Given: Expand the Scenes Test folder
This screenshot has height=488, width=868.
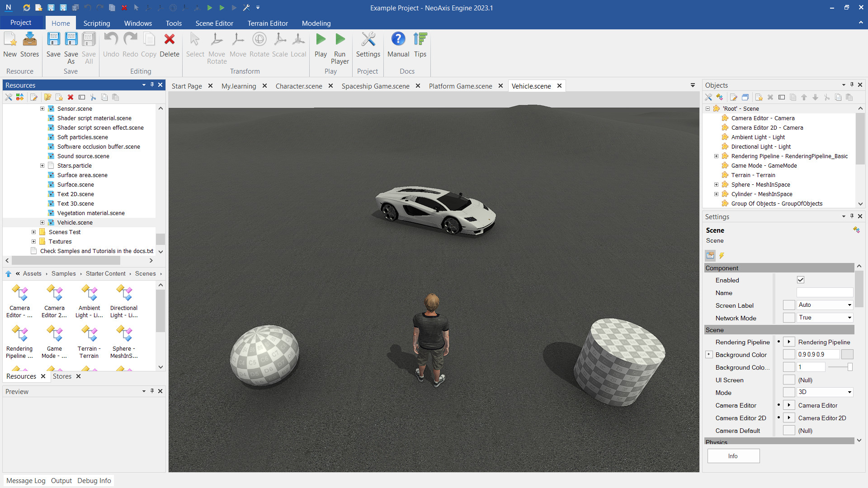Looking at the screenshot, I should [33, 232].
